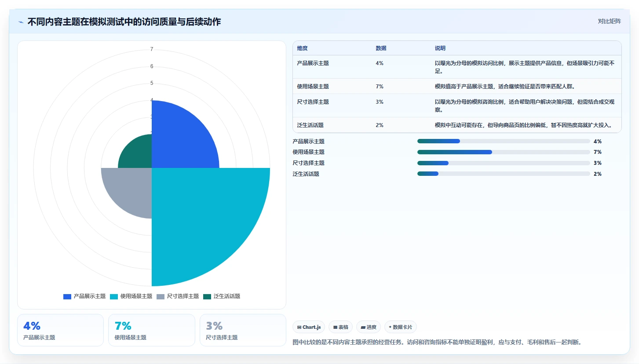Click the Chart.js tag

click(x=309, y=327)
